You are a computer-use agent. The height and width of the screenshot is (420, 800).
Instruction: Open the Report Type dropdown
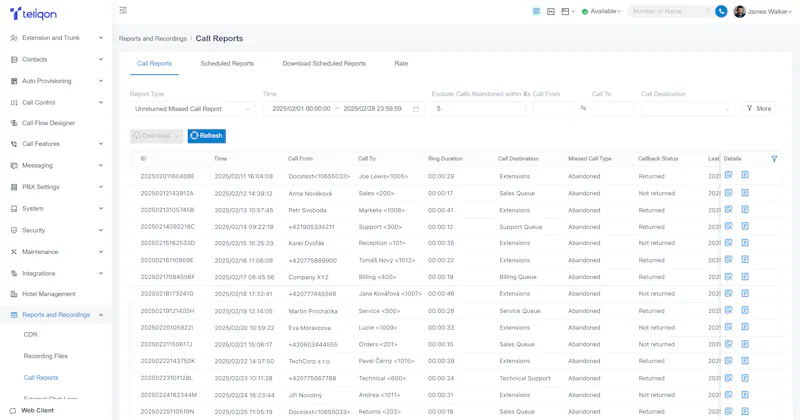coord(192,109)
